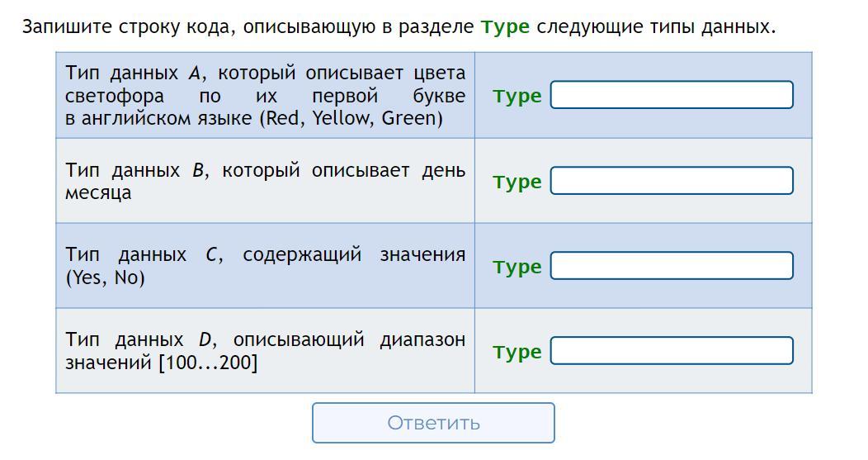Click the word "светофора" in the first row
The image size is (868, 460).
click(x=115, y=96)
